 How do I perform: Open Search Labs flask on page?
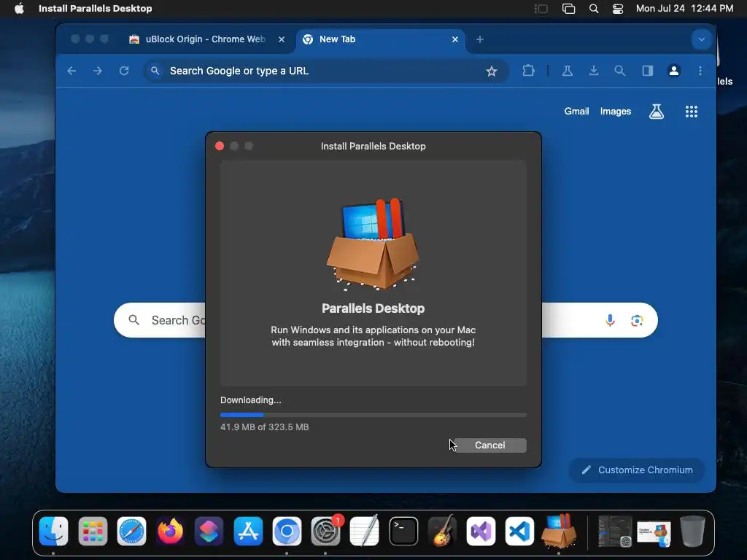point(657,112)
